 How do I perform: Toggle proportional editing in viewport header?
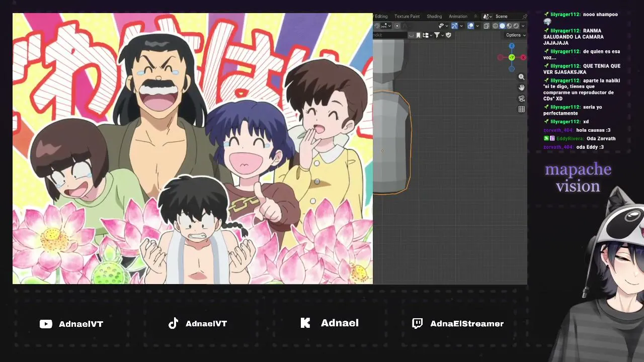[397, 26]
